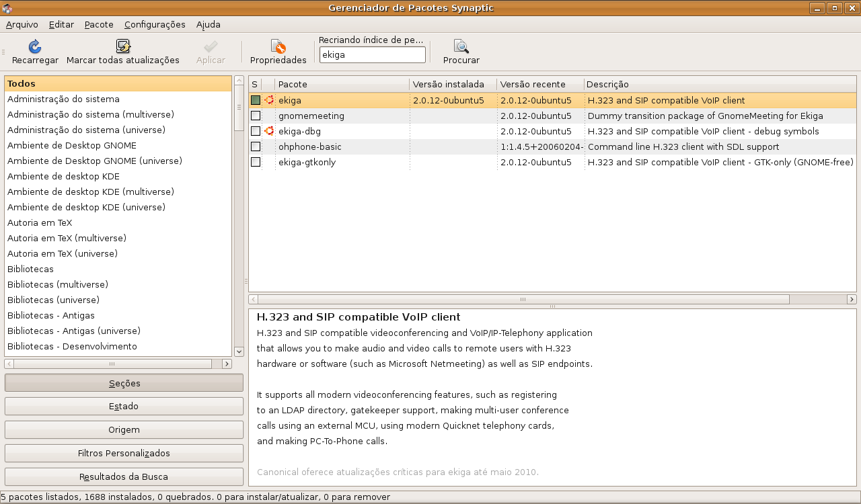Click the Ubuntu support icon beside ekiga
The height and width of the screenshot is (504, 861).
coord(269,100)
